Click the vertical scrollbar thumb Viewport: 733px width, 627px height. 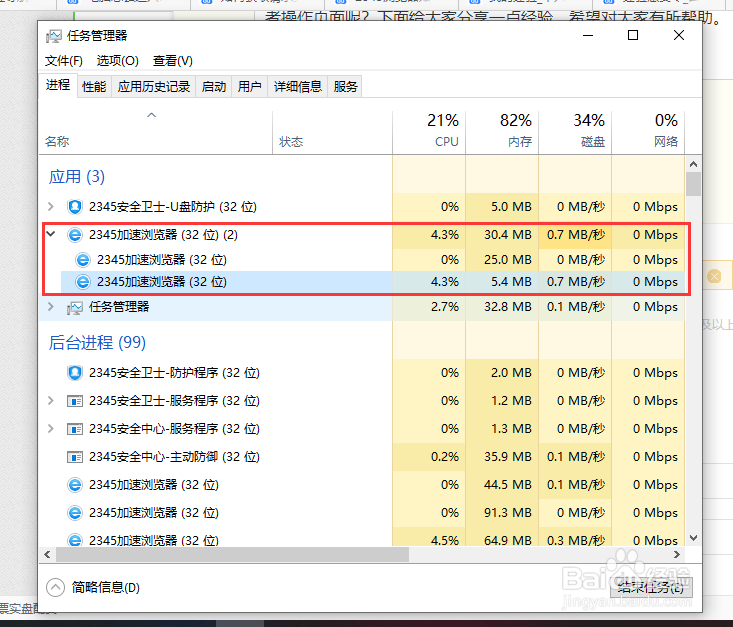tap(693, 184)
